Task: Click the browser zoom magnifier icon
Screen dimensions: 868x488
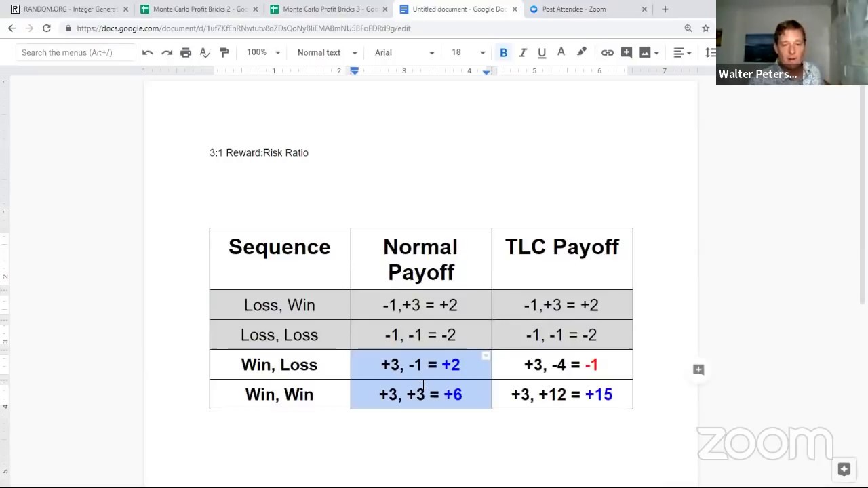Action: coord(688,28)
